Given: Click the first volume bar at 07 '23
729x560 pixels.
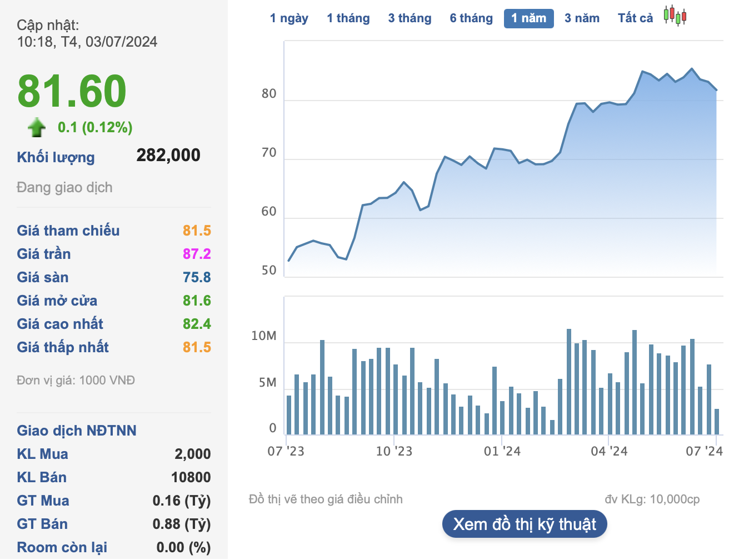Looking at the screenshot, I should click(289, 415).
